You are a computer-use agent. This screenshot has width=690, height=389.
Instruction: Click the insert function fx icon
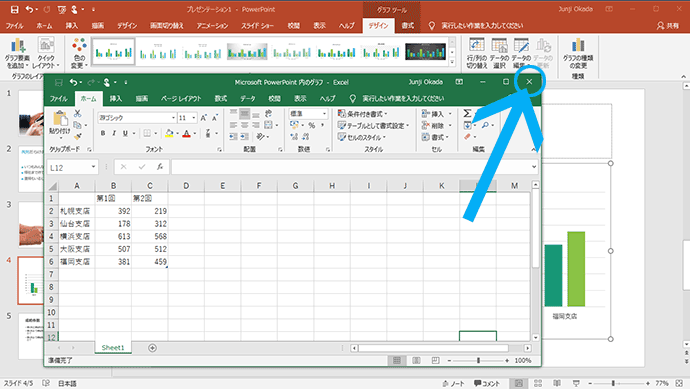[x=160, y=167]
